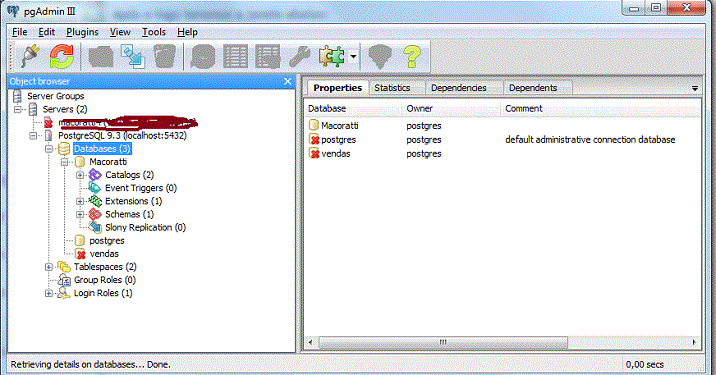Select Login Roles (1) in the tree
The width and height of the screenshot is (716, 375).
(103, 293)
